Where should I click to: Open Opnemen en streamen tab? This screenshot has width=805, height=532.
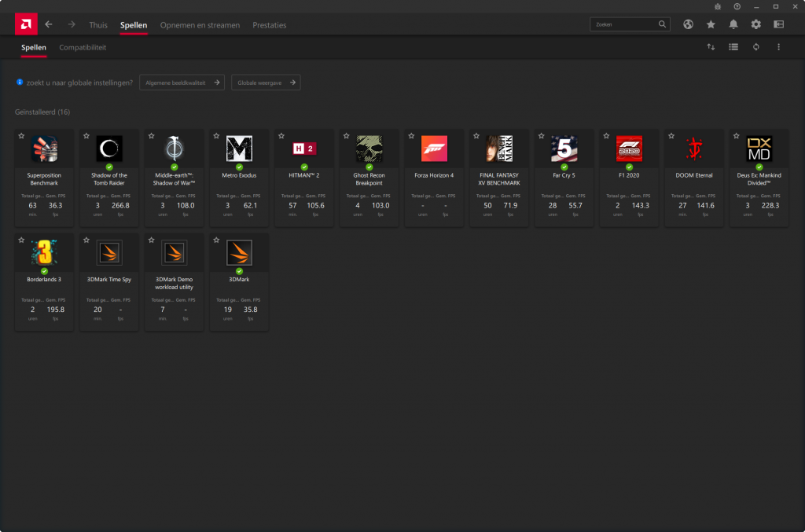click(200, 24)
